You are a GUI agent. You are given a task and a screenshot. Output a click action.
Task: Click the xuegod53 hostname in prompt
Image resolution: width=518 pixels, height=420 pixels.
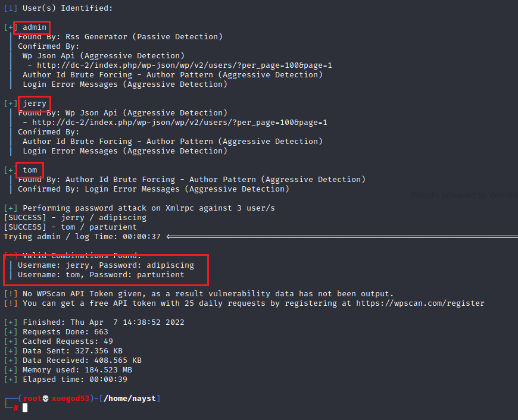point(70,399)
